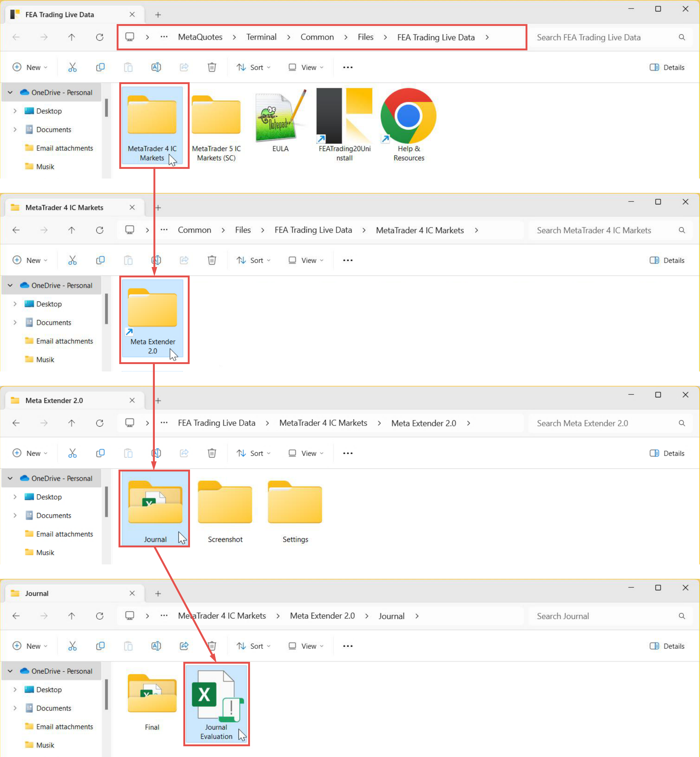
Task: Click Back arrow in MetaTrader 4 IC Markets window
Action: [16, 230]
